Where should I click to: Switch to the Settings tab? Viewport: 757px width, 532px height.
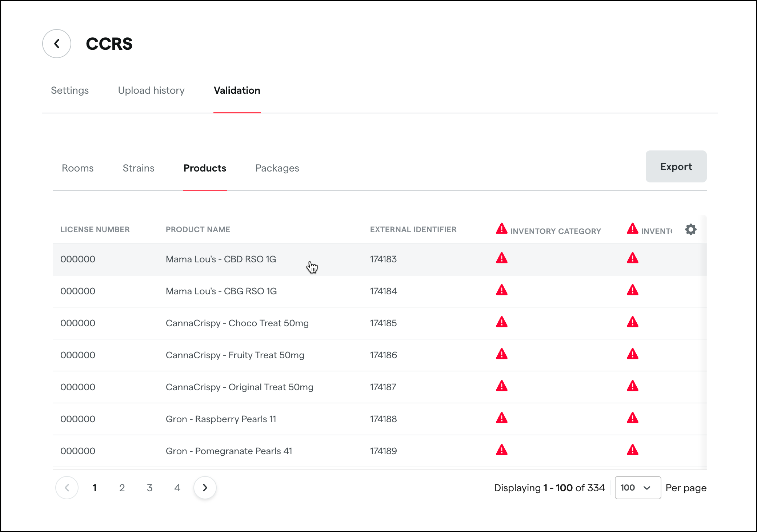[70, 90]
